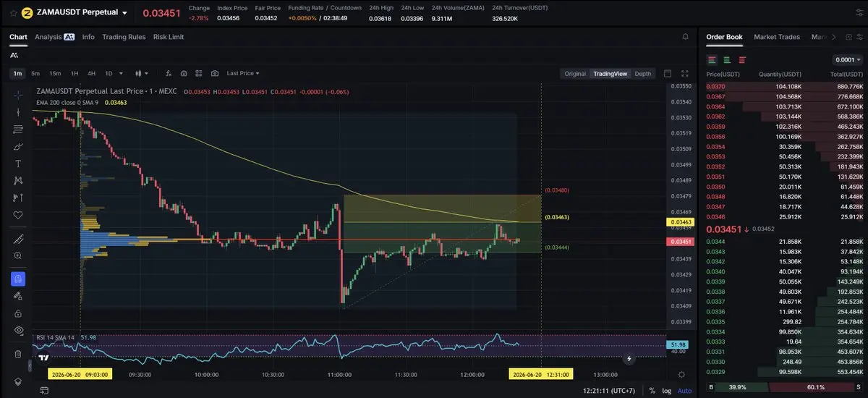Select the brush drawing tool
Viewport: 868px width, 398px height.
click(x=18, y=146)
